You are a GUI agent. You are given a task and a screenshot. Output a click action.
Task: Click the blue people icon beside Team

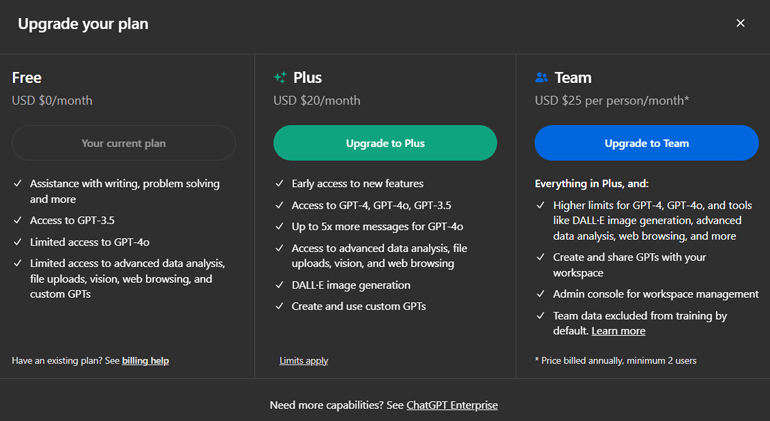tap(542, 77)
